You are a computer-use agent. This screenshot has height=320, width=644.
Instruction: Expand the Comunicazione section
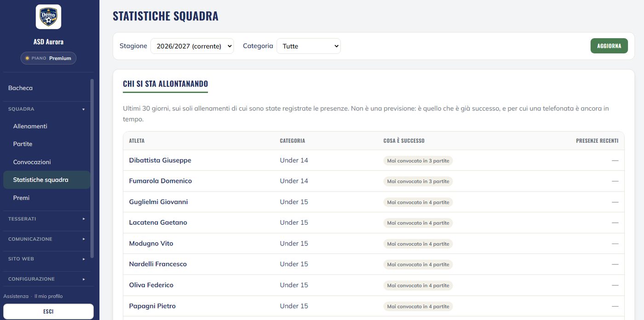click(x=46, y=239)
